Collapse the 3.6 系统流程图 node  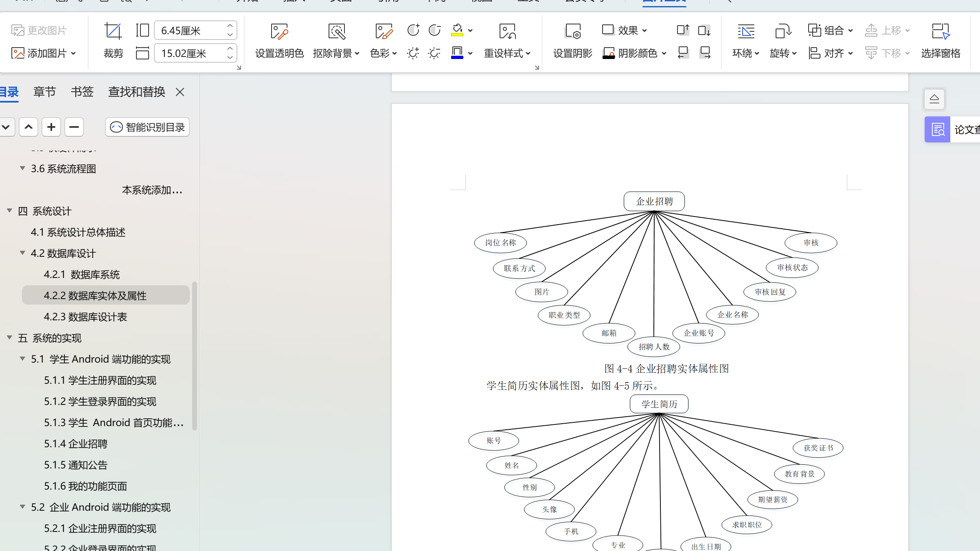(23, 168)
